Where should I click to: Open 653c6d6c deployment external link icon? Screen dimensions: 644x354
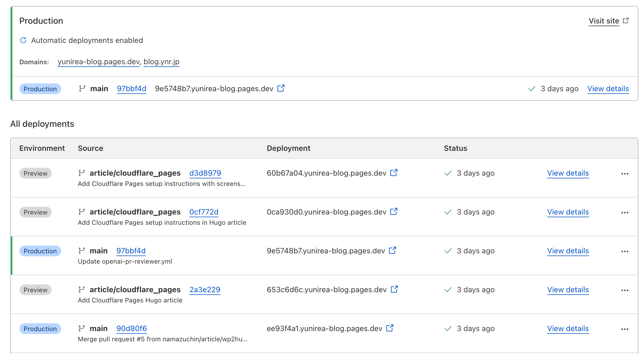click(x=394, y=289)
